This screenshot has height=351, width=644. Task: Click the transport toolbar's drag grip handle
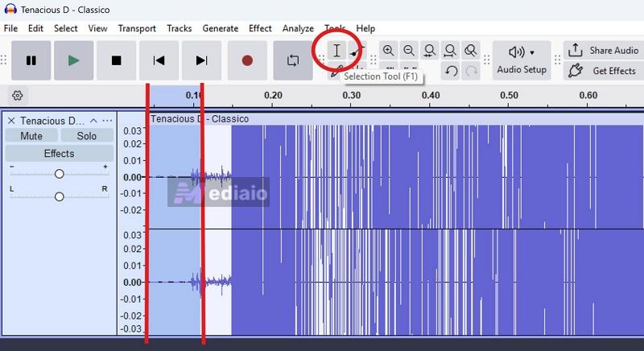coord(4,60)
